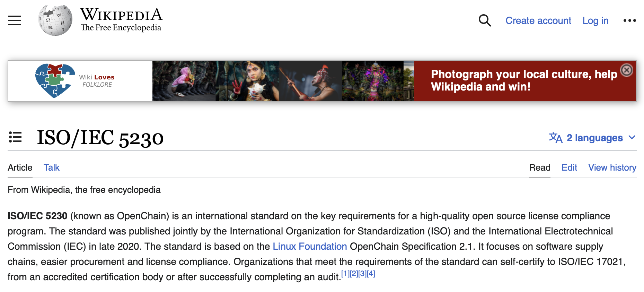Dismiss the Wiki Loves Folklore banner
Viewport: 644px width, 292px height.
pos(627,70)
